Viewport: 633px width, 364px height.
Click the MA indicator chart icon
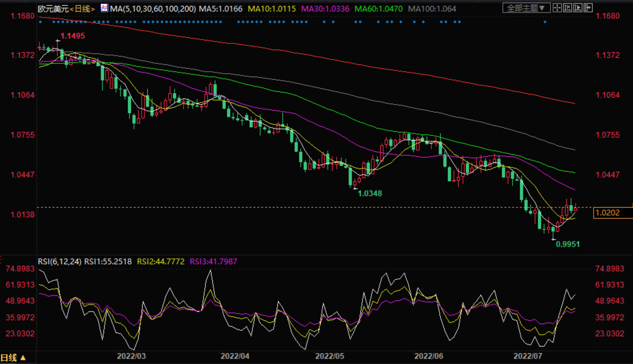pyautogui.click(x=104, y=8)
